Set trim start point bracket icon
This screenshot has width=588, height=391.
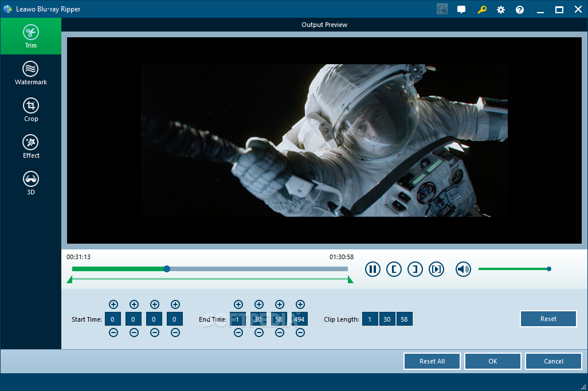394,269
